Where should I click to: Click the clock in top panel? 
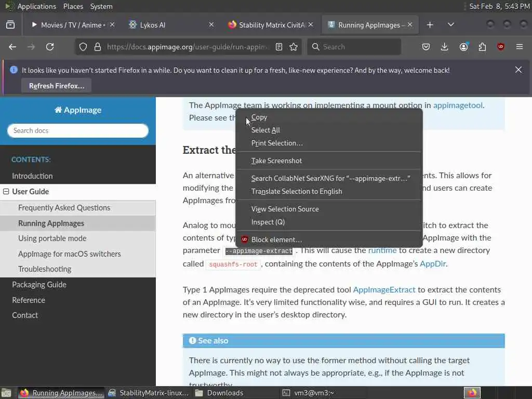499,6
